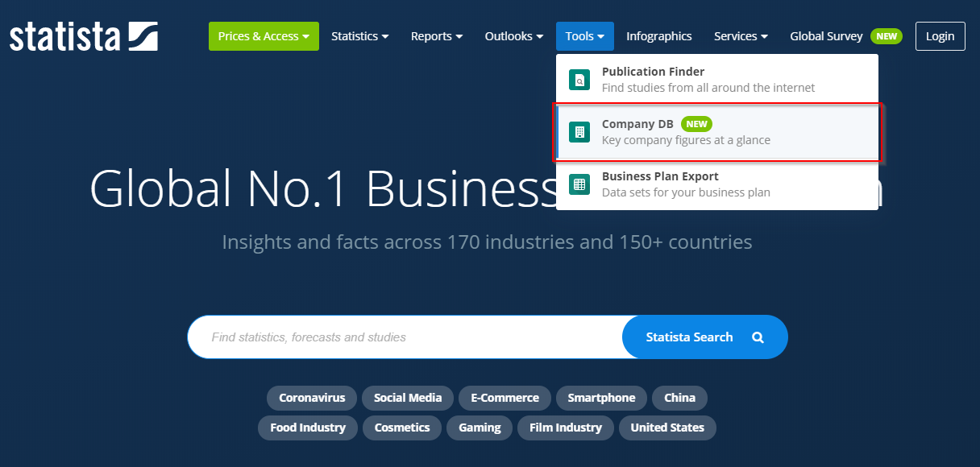Focus the statistics search input field
Screen dimensions: 980x467
405,337
